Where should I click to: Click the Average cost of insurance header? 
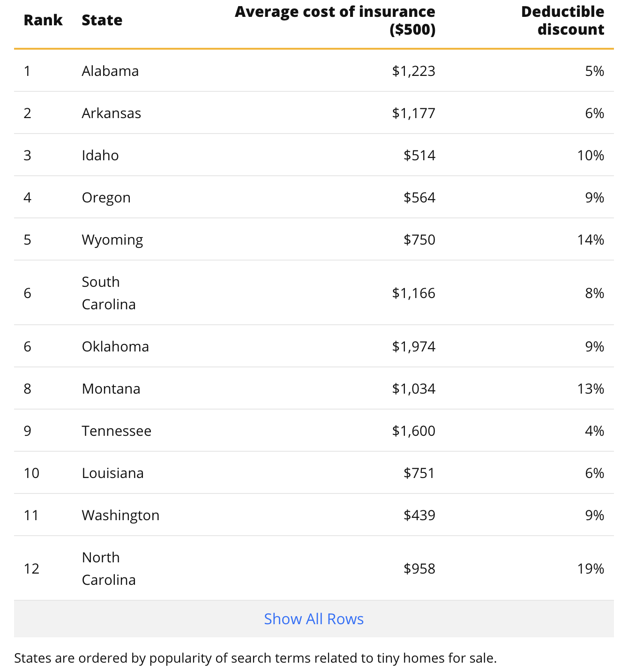[x=335, y=21]
